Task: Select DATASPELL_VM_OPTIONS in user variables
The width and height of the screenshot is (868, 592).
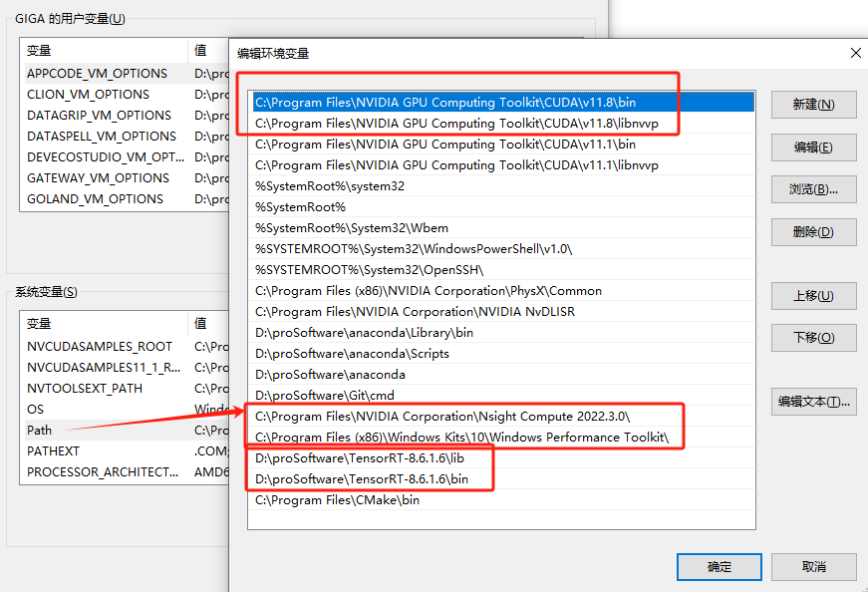Action: click(x=125, y=137)
